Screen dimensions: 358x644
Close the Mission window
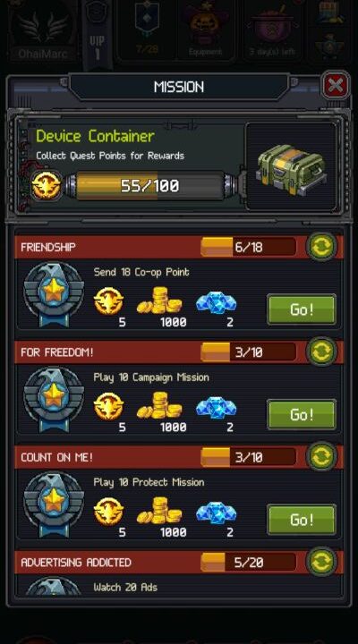tap(336, 86)
